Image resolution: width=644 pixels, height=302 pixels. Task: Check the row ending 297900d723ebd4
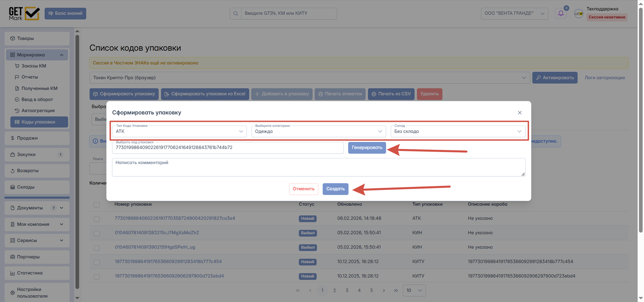97,277
